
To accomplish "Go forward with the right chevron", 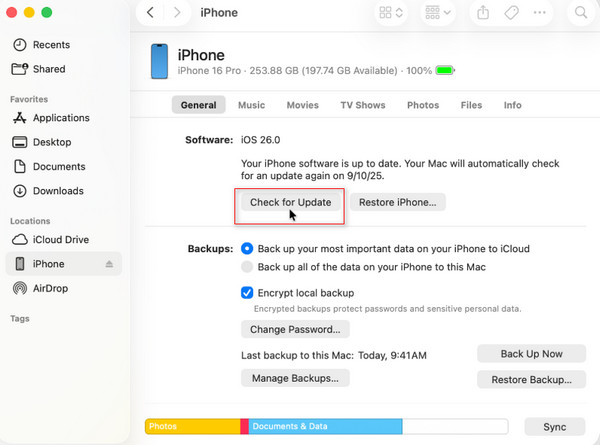I will [176, 13].
